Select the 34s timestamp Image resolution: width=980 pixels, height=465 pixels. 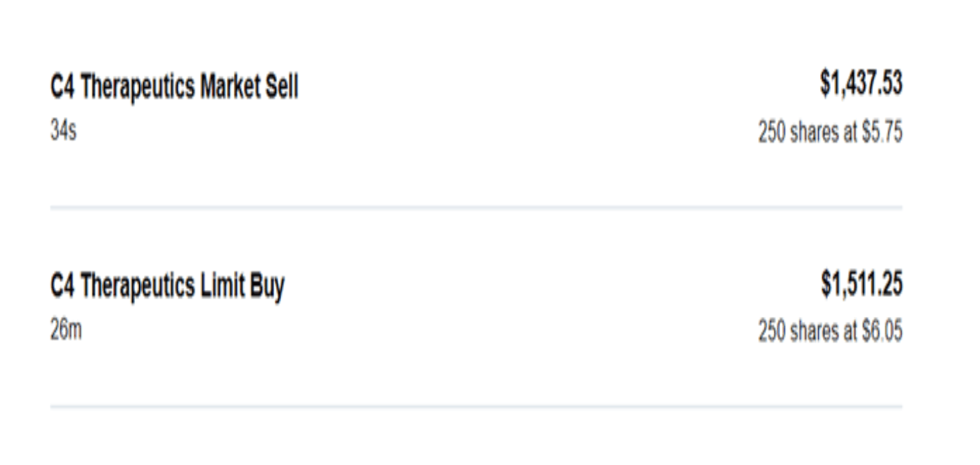[x=63, y=131]
